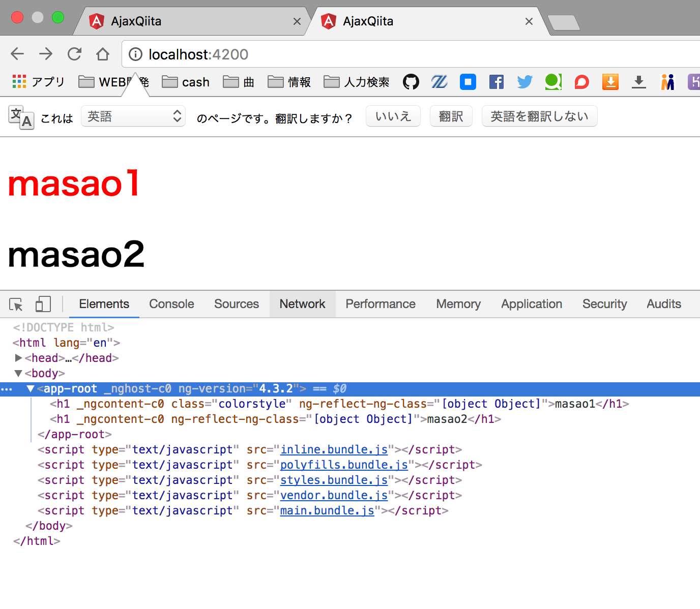Click the Facebook bookmark icon
This screenshot has width=700, height=609.
(496, 82)
